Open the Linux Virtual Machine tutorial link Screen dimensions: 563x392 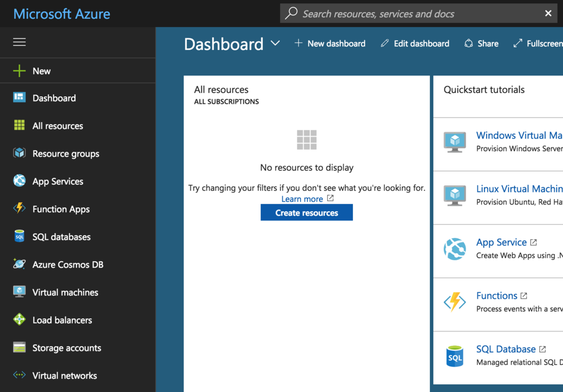519,189
